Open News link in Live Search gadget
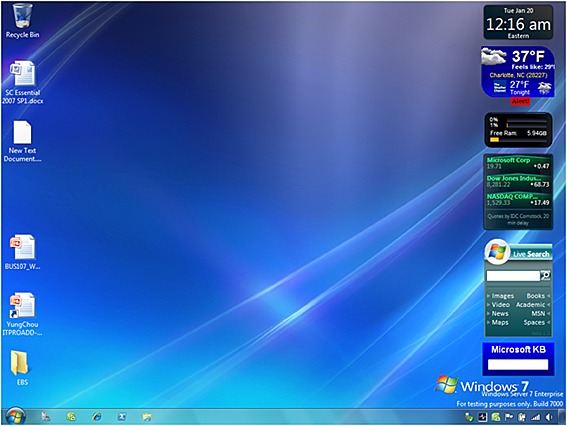Image resolution: width=567 pixels, height=426 pixels. (x=500, y=314)
